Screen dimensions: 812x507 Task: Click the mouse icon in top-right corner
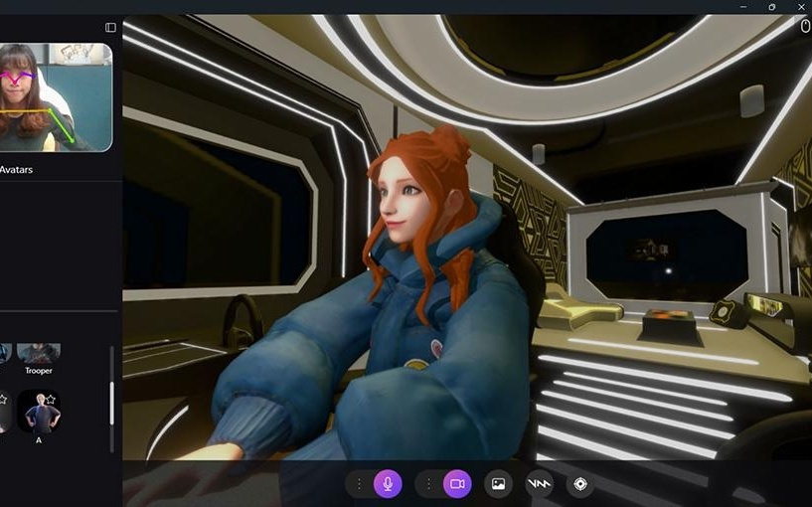pos(805,26)
